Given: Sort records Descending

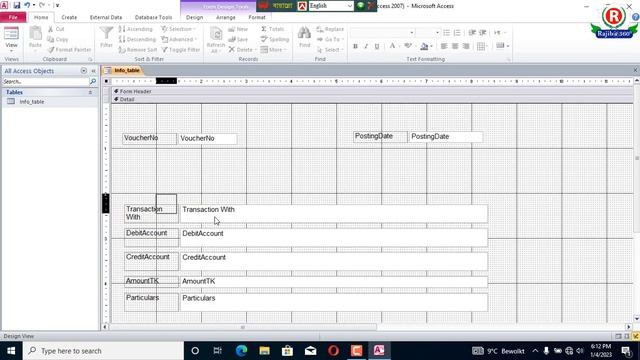Looking at the screenshot, I should [x=138, y=39].
